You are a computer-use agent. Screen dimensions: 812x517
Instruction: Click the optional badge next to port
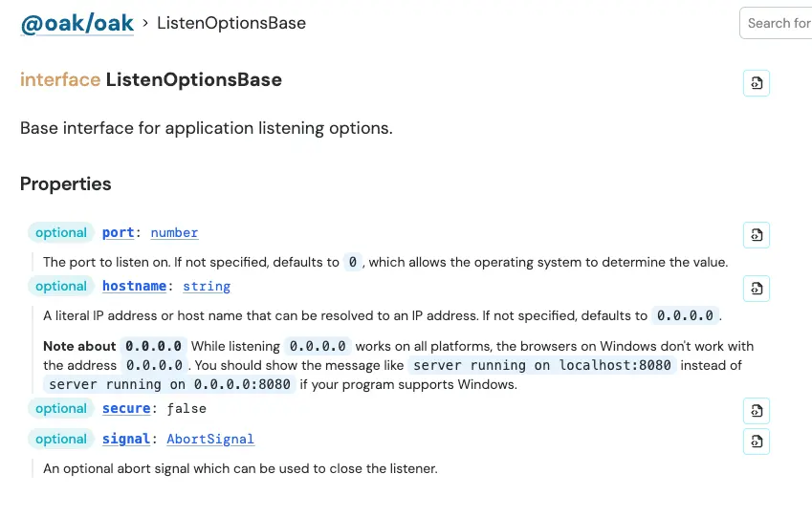[x=61, y=232]
